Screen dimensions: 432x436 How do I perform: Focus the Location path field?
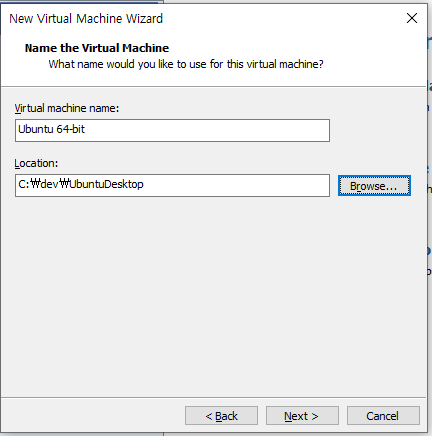tap(172, 185)
